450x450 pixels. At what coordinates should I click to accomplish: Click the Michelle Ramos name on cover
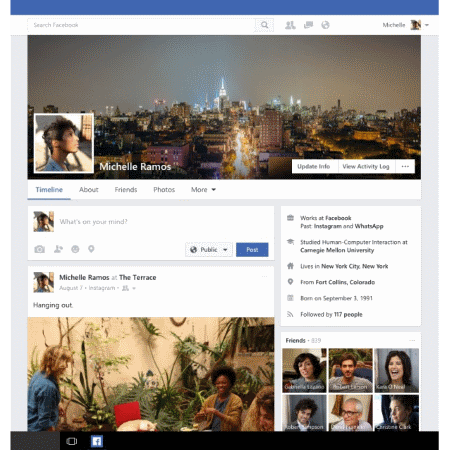(135, 167)
